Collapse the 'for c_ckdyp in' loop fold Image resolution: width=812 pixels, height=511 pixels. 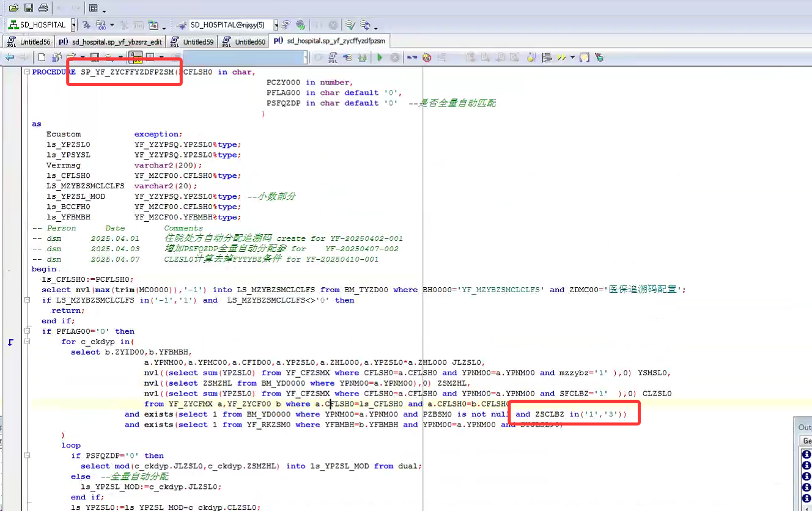[28, 342]
